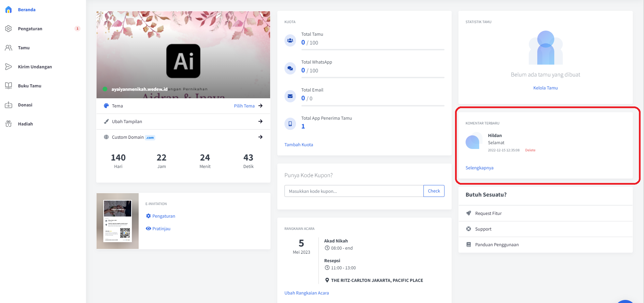The height and width of the screenshot is (303, 644).
Task: Click the Custom Domain globe icon
Action: pyautogui.click(x=106, y=137)
